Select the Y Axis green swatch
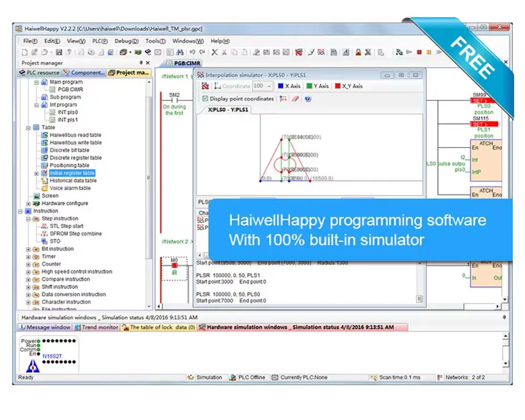The height and width of the screenshot is (420, 525). [x=309, y=86]
